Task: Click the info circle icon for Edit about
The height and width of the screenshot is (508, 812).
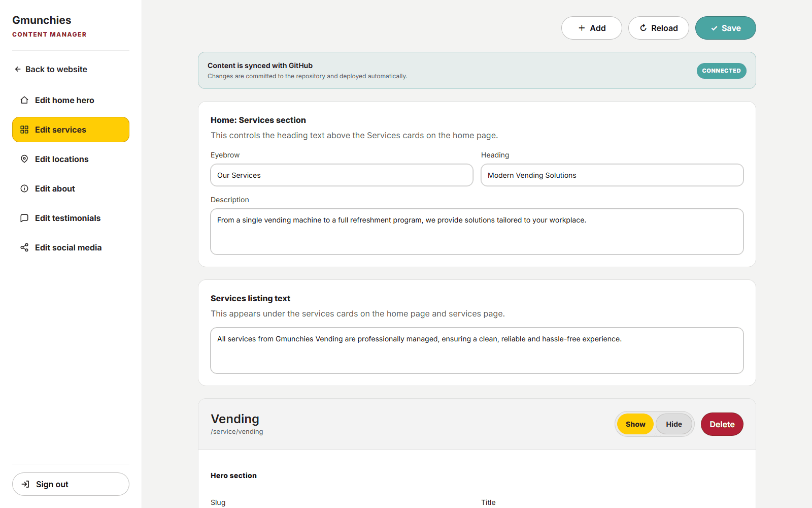Action: pyautogui.click(x=24, y=188)
